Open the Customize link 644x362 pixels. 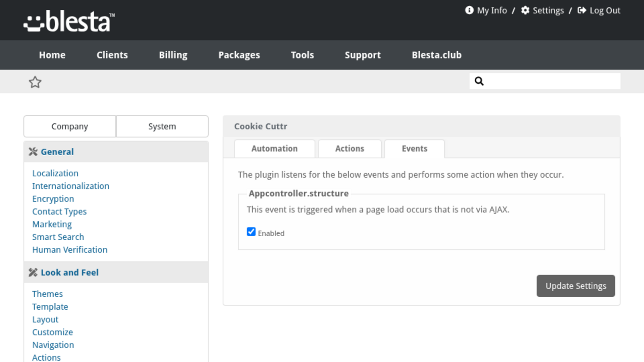52,332
